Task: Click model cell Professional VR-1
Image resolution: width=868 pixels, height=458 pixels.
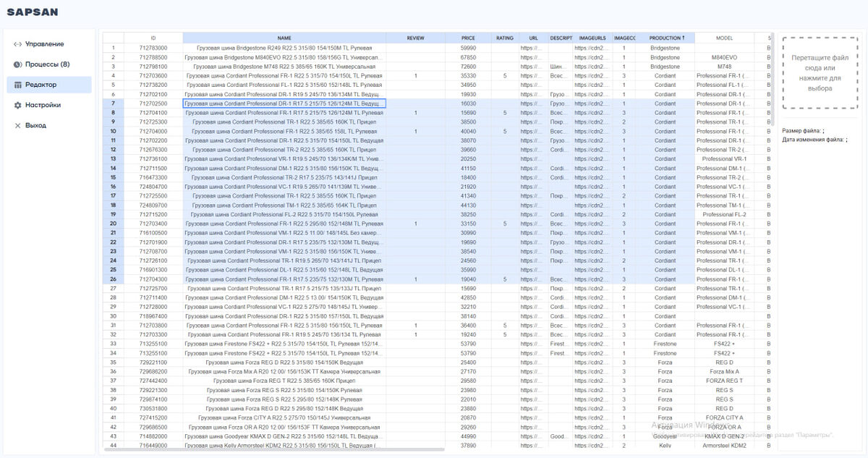Action: pyautogui.click(x=724, y=159)
